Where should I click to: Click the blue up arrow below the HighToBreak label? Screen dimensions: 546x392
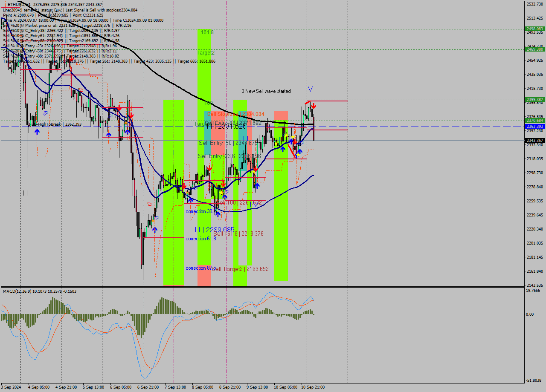point(37,132)
